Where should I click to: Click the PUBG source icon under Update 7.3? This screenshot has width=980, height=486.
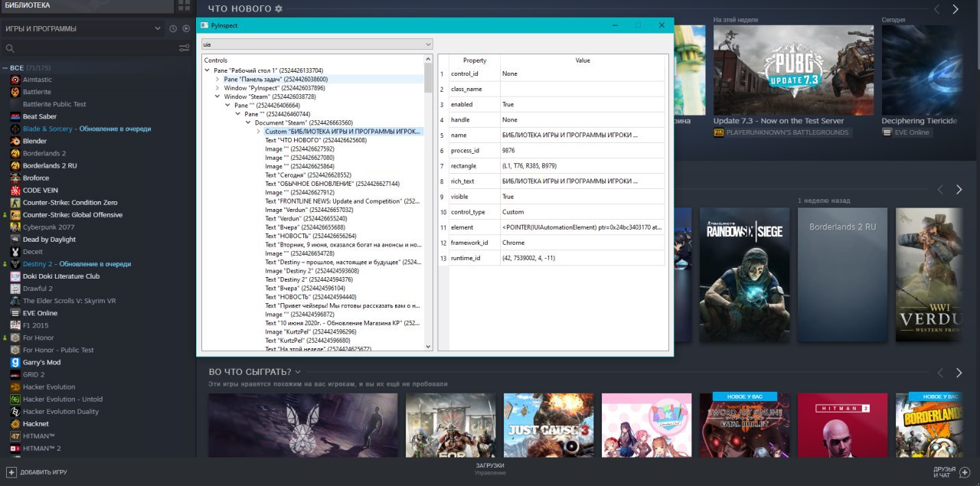(x=718, y=132)
